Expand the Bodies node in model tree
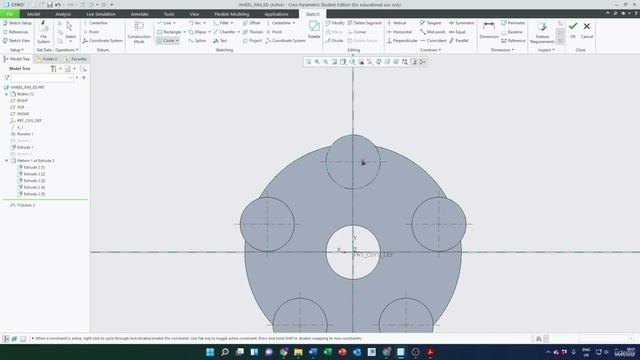This screenshot has width=640, height=360. pyautogui.click(x=7, y=94)
